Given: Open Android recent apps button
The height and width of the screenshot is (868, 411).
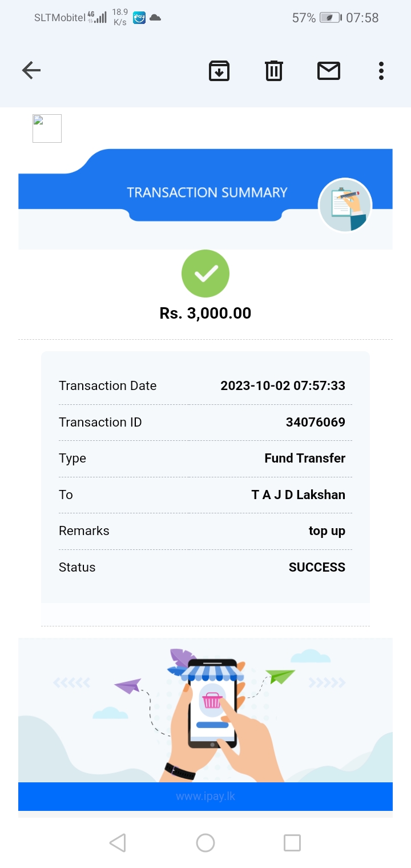Looking at the screenshot, I should [292, 843].
